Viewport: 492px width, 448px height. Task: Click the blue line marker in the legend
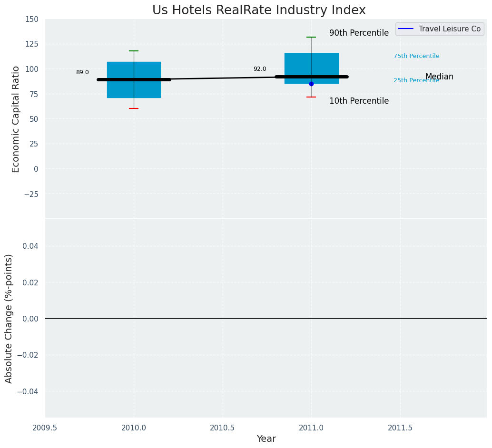(405, 29)
